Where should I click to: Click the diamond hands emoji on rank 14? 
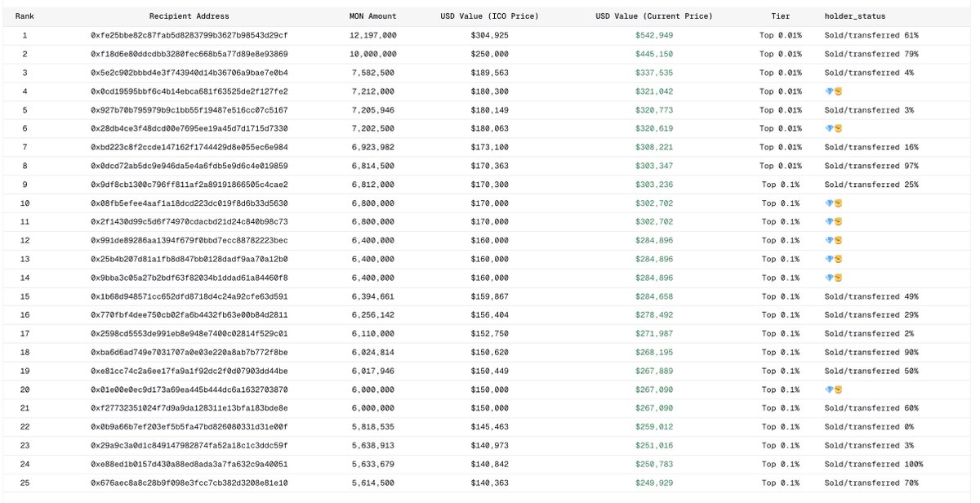(x=831, y=278)
